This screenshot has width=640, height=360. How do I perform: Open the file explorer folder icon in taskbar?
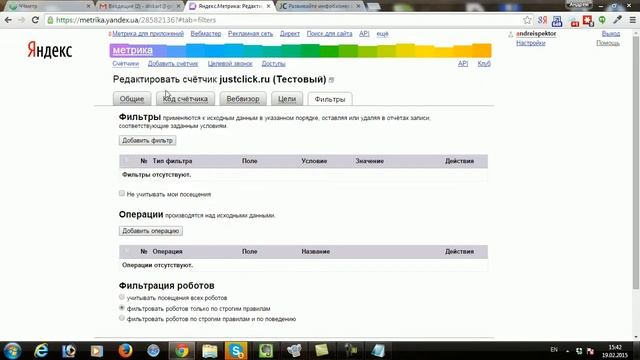click(x=209, y=351)
